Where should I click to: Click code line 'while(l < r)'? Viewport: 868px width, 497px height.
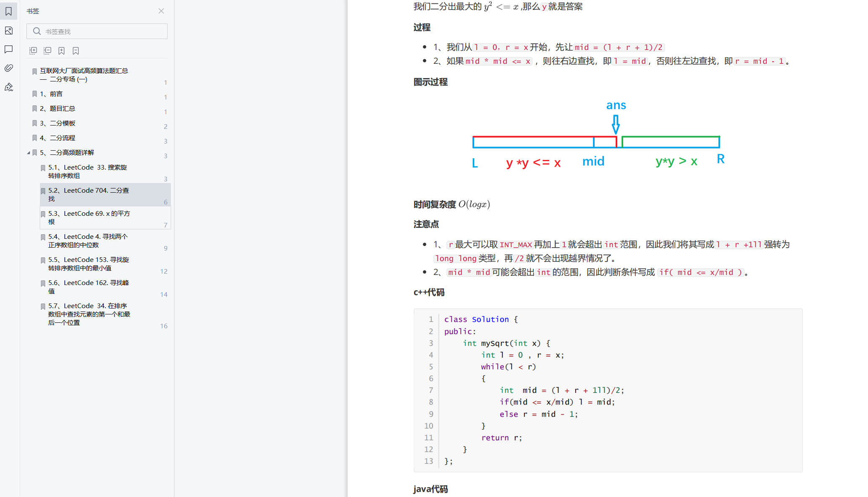pyautogui.click(x=509, y=367)
